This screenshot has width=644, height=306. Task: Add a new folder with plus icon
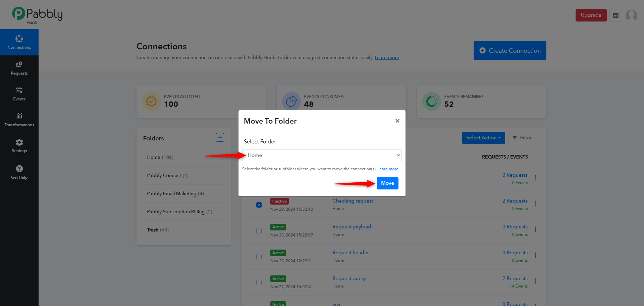click(x=220, y=137)
